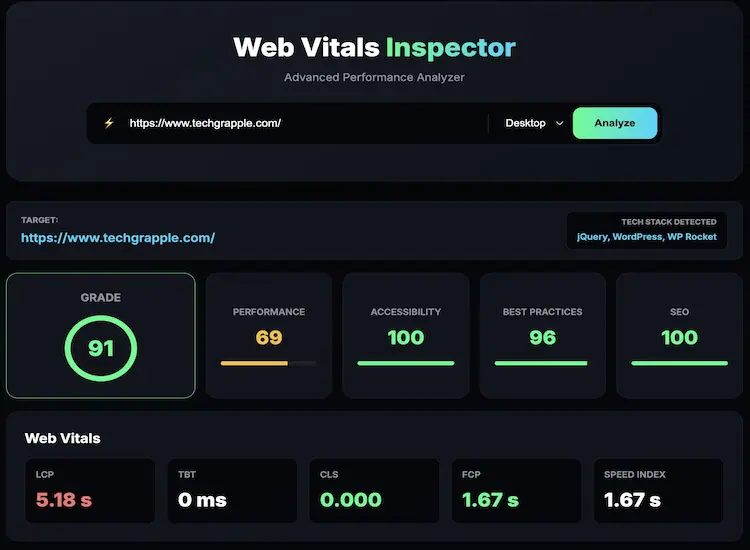The width and height of the screenshot is (750, 550).
Task: Open the Desktop device dropdown
Action: tap(534, 123)
